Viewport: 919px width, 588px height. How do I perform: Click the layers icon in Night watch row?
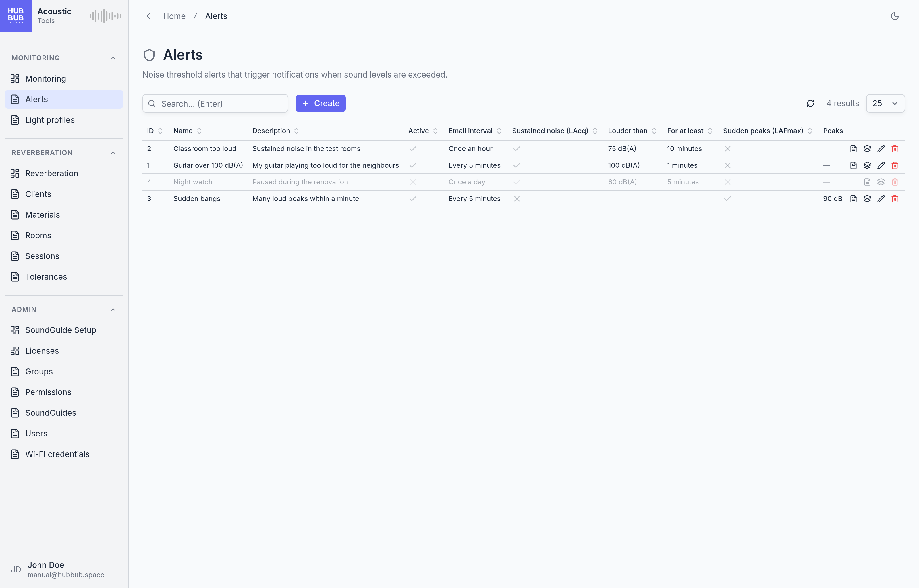(881, 182)
